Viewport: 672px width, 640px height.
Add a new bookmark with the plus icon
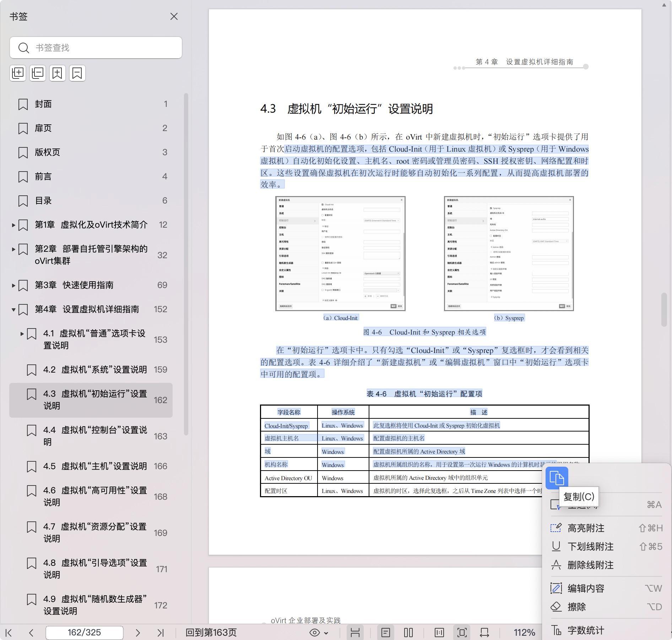point(57,73)
